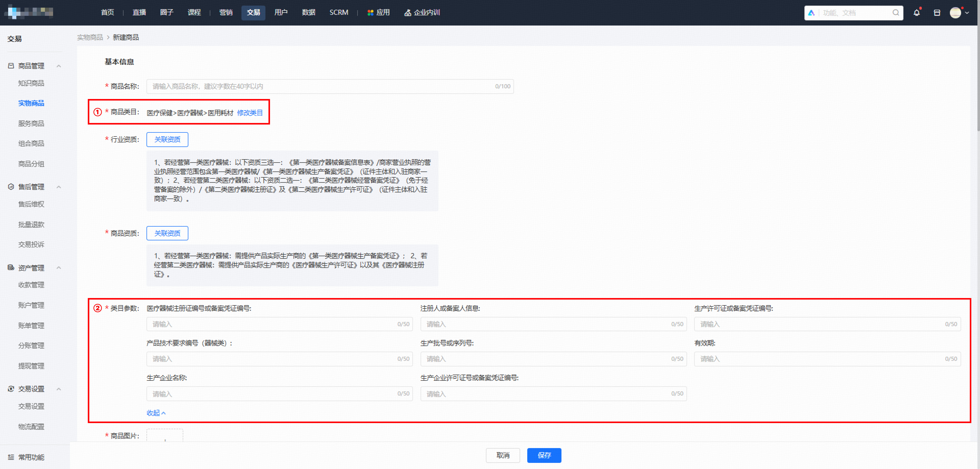Image resolution: width=980 pixels, height=469 pixels.
Task: Open 组合商品 in sidebar
Action: tap(31, 143)
